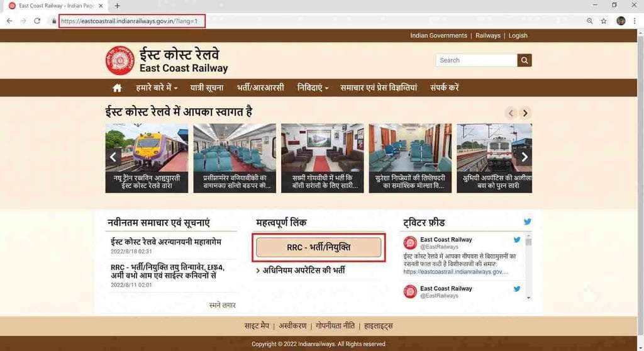Click left arrow overlay on image slider

point(113,157)
